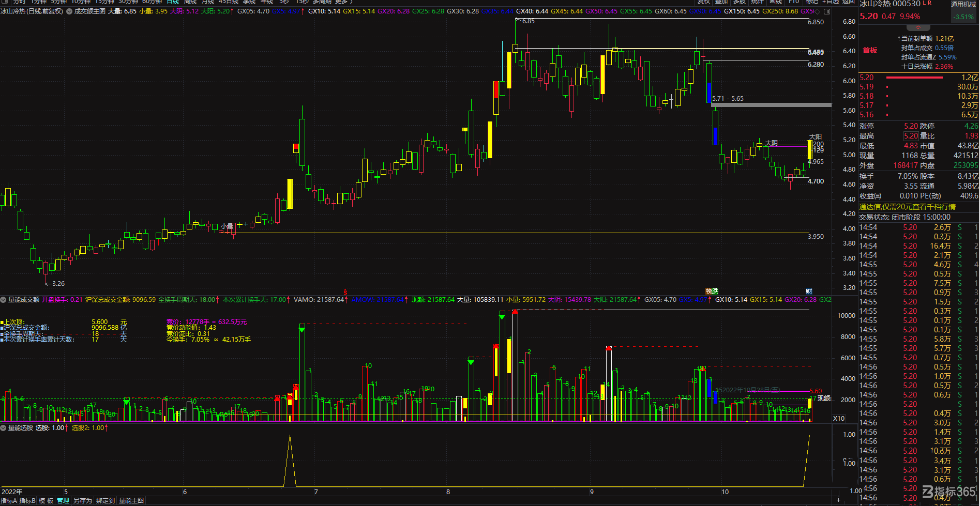Expand the 更多 periods menu

(343, 2)
